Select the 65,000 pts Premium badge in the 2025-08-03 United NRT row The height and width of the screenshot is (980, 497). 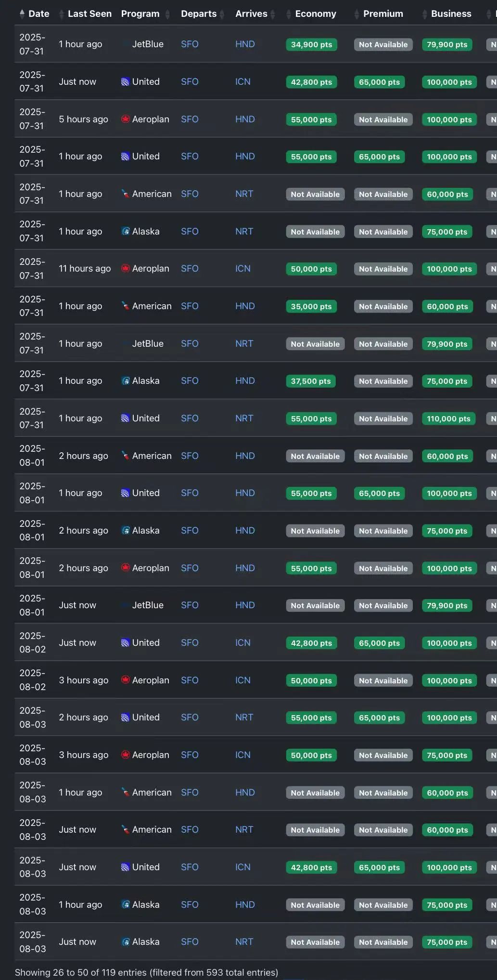pos(379,718)
